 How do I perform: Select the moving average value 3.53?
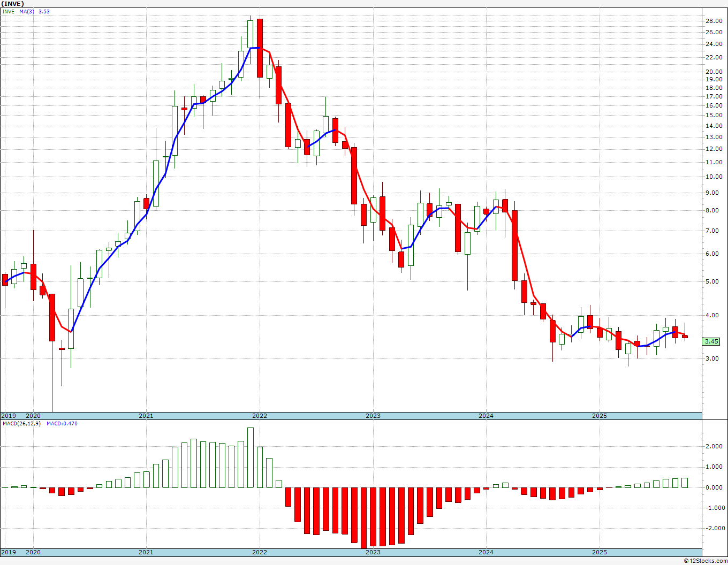tap(44, 11)
